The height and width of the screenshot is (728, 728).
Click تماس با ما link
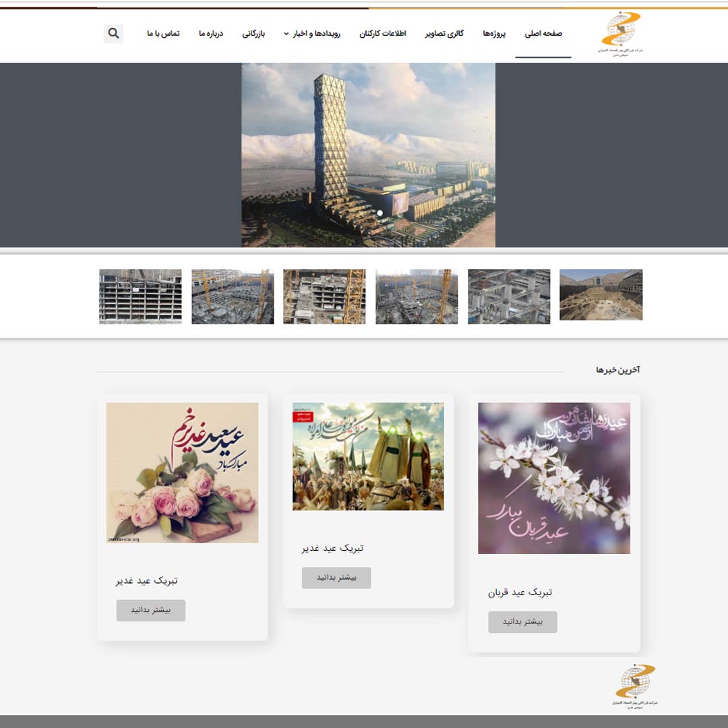163,34
